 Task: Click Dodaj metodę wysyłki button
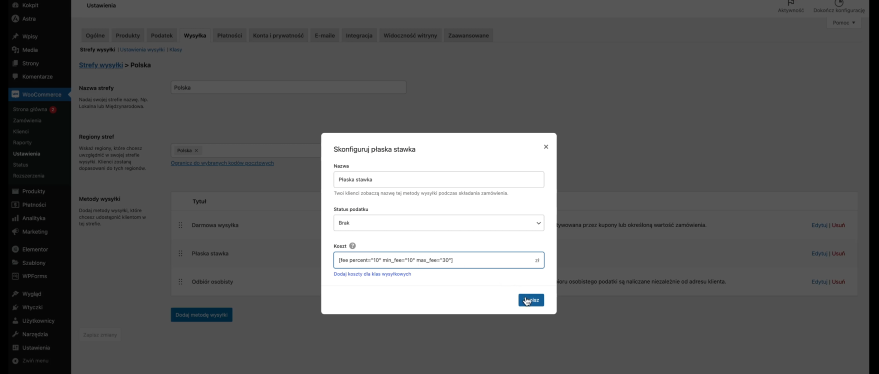point(201,315)
